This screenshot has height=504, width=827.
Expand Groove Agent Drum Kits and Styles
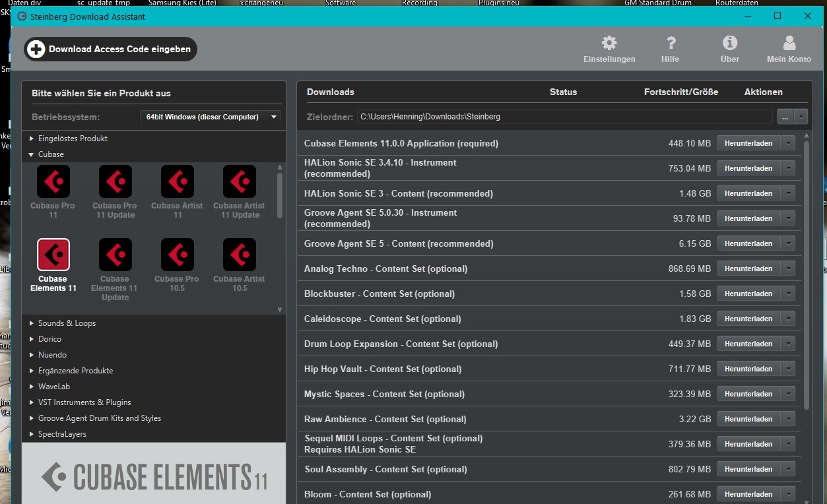tap(32, 418)
